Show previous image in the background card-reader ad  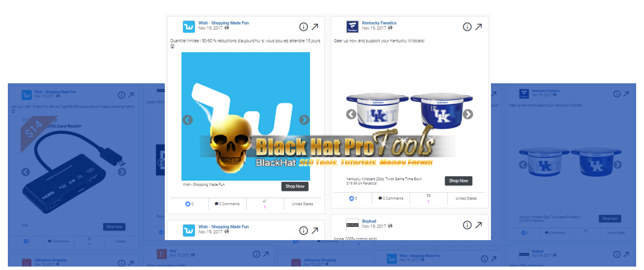point(26,172)
